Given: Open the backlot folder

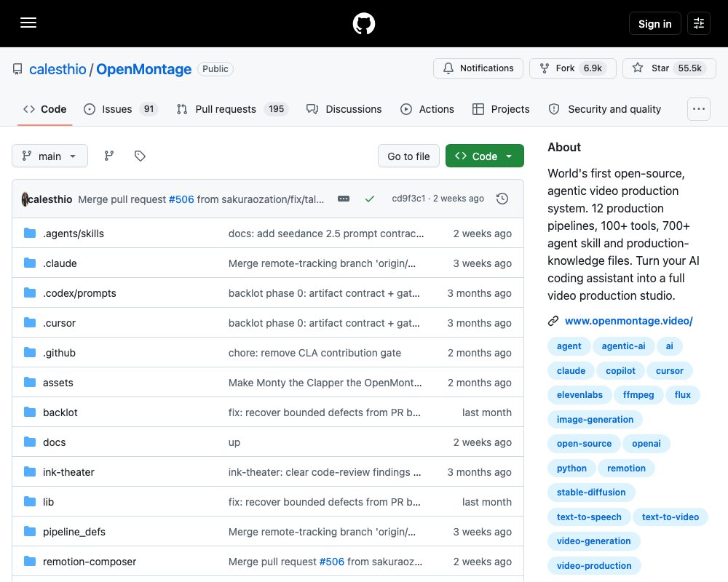Looking at the screenshot, I should [x=60, y=412].
